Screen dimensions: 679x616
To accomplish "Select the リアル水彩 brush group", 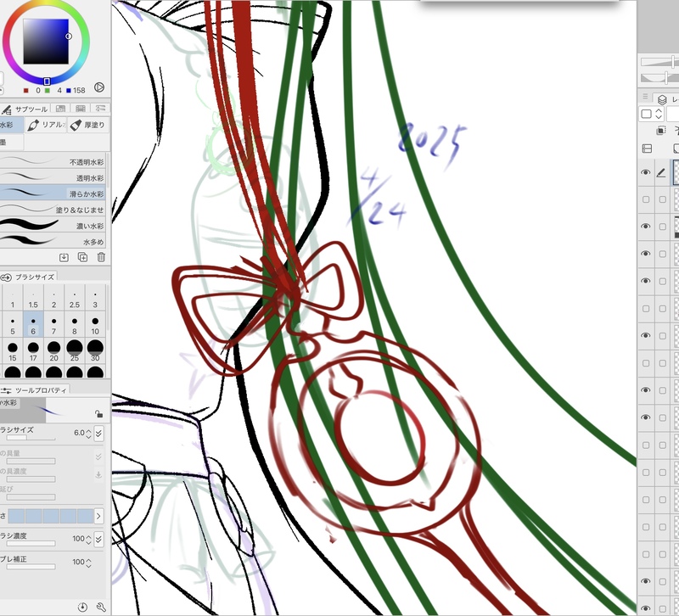I will click(46, 125).
